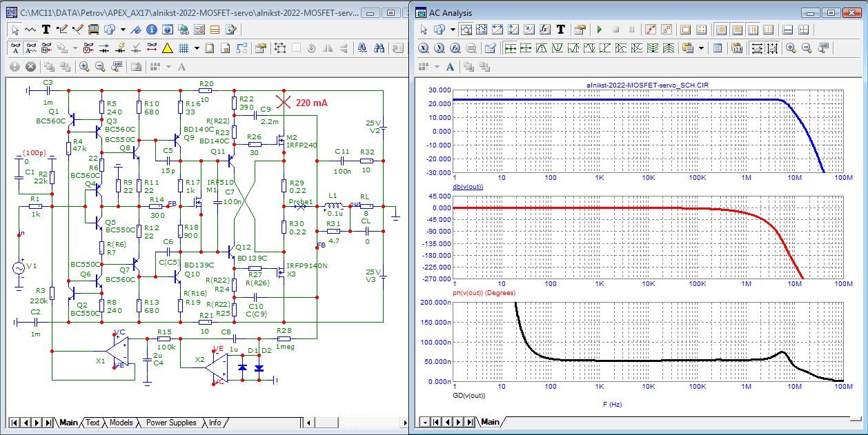Select V1 source symbol in schematic

(20, 267)
